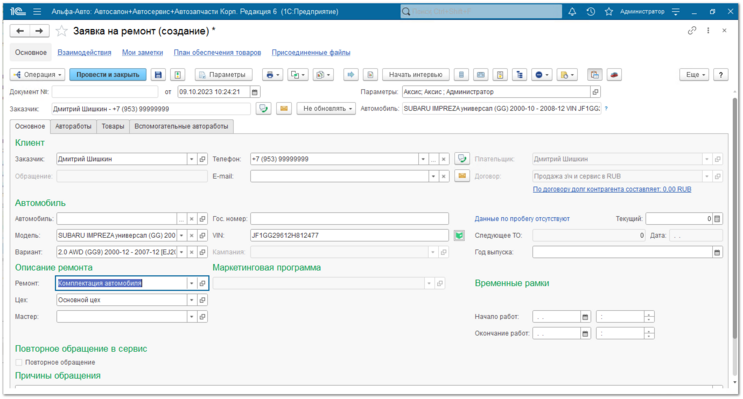Click the envelope icon next to E-mail field
743x399 pixels.
pyautogui.click(x=462, y=176)
